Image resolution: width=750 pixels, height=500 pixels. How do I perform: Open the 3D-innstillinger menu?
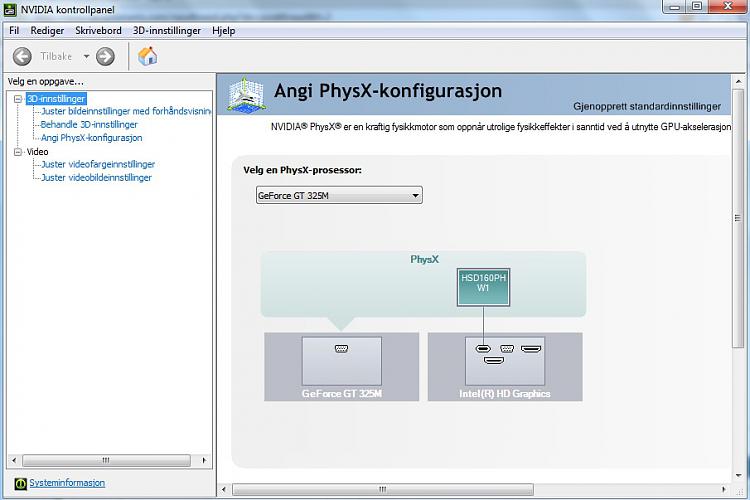coord(166,31)
